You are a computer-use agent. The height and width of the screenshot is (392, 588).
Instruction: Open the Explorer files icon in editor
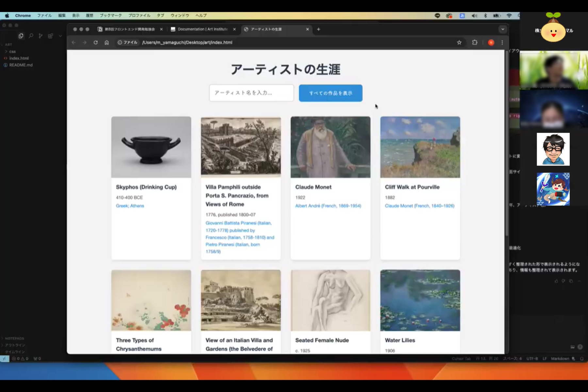(21, 36)
